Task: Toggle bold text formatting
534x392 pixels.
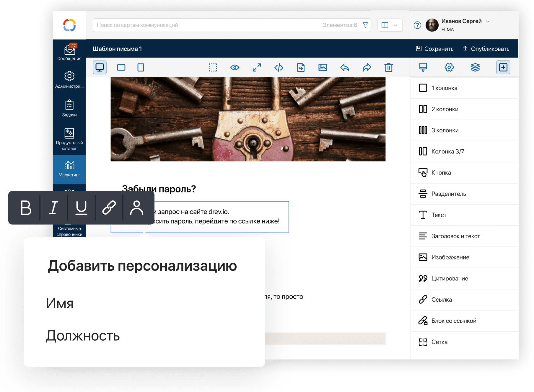Action: pyautogui.click(x=26, y=208)
